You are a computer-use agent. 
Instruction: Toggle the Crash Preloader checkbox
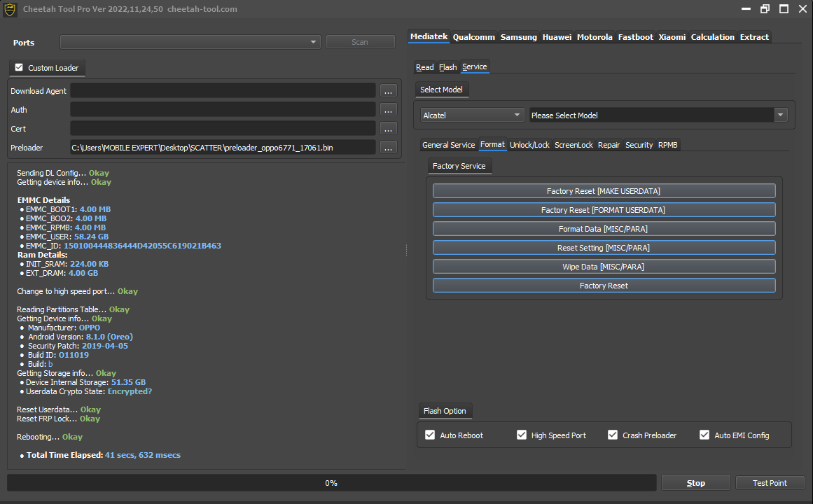pos(613,435)
